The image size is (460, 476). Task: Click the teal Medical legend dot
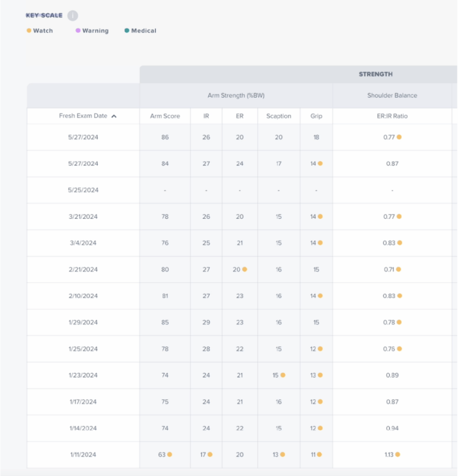127,31
